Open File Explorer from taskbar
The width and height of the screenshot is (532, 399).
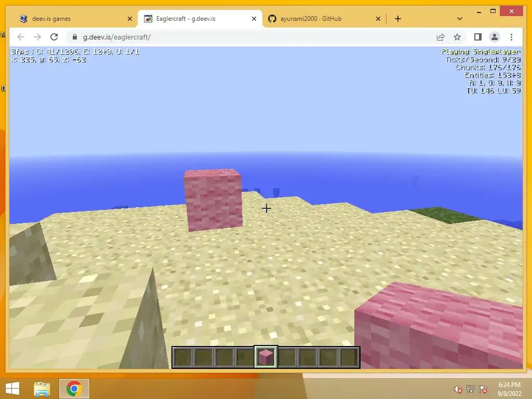(x=42, y=389)
